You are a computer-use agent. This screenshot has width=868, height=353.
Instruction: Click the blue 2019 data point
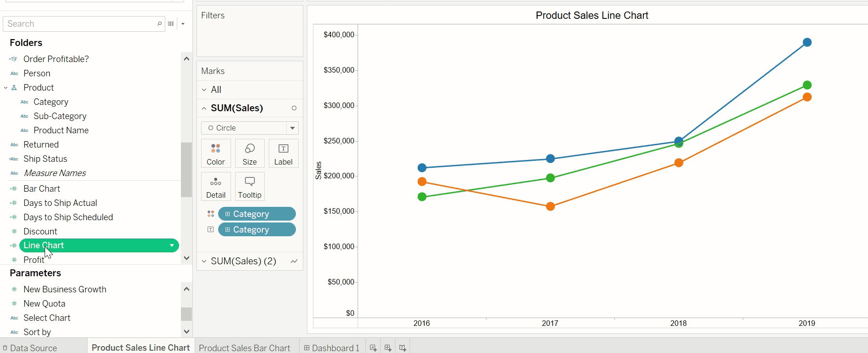[807, 42]
